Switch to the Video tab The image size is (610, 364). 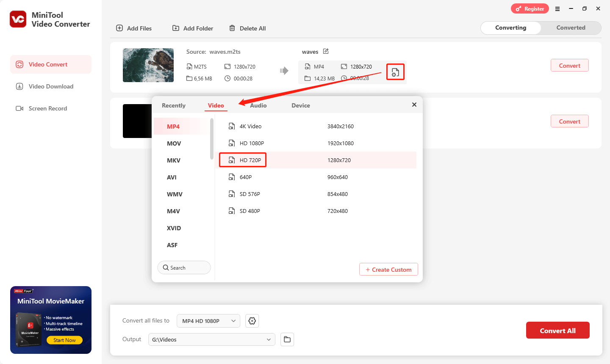point(216,105)
